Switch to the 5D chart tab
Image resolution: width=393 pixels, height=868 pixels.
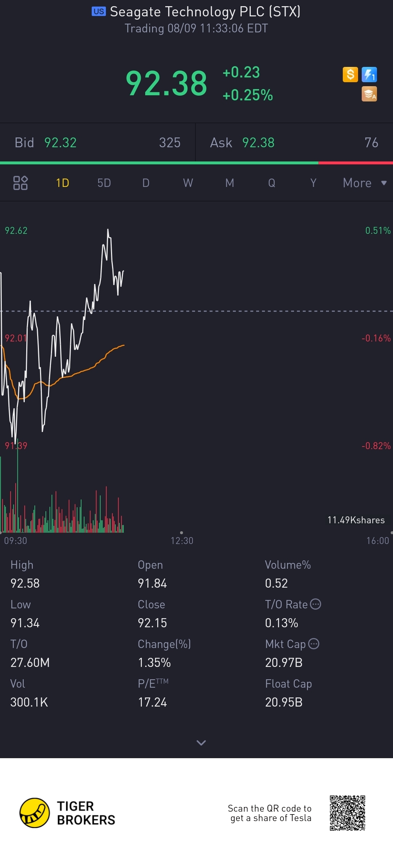pyautogui.click(x=104, y=183)
